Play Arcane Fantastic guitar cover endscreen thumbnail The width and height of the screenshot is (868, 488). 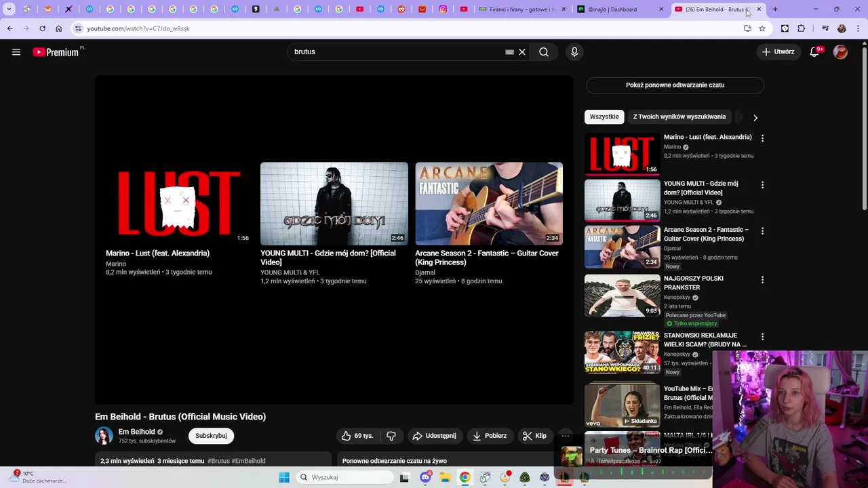[x=489, y=203]
